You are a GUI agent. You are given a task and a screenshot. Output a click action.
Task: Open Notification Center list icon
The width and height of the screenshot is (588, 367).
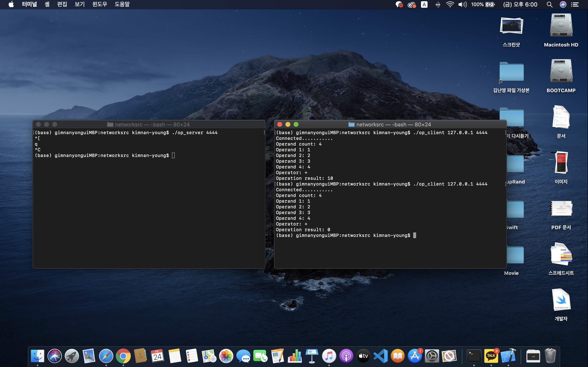pyautogui.click(x=575, y=4)
